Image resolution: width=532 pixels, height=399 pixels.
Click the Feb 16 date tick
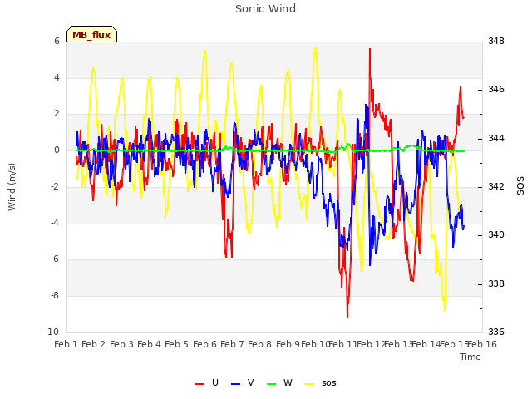(482, 344)
